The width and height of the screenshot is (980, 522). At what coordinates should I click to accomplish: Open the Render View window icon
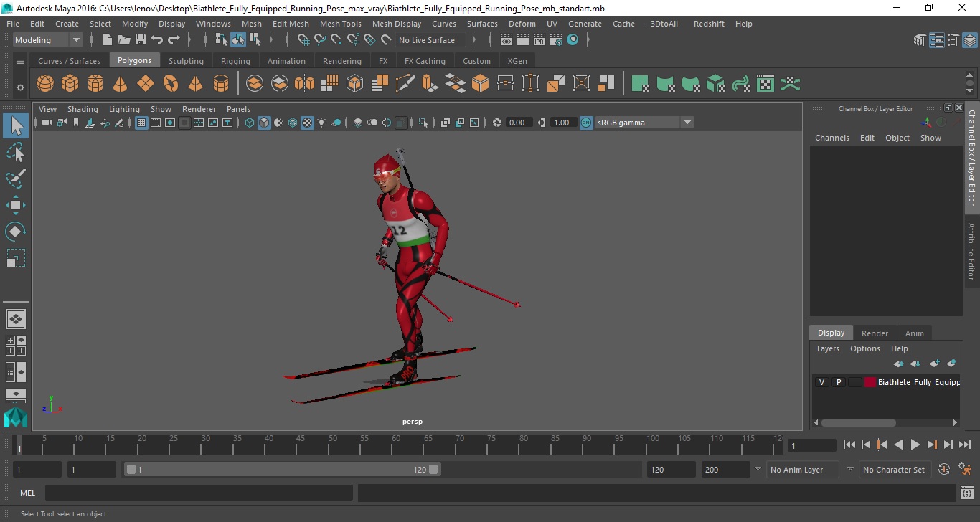coord(507,40)
